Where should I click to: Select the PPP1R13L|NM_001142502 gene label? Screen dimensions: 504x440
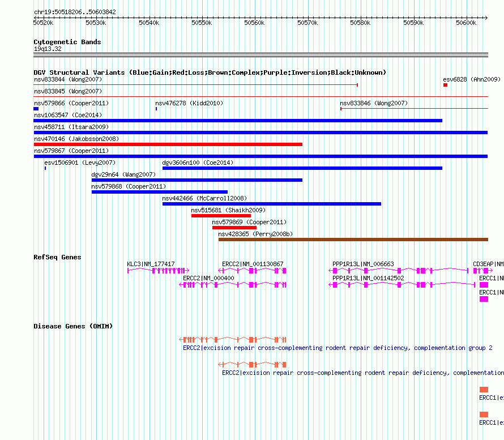[x=368, y=278]
